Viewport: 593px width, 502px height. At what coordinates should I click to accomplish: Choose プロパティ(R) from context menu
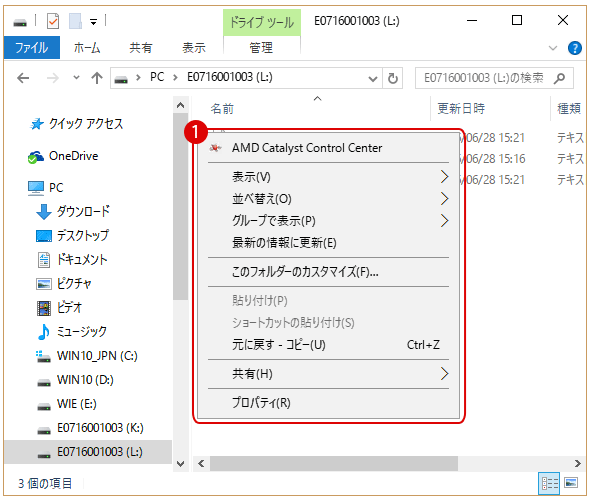point(328,403)
